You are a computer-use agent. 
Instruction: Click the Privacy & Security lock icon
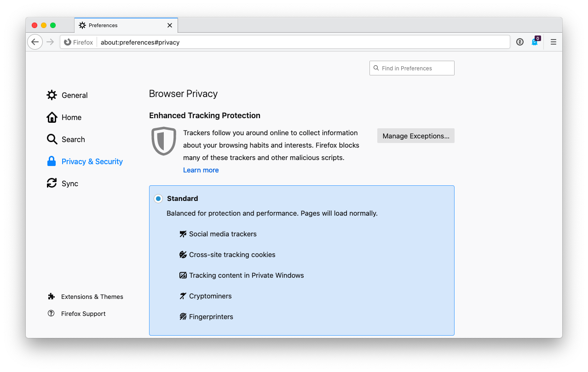point(52,161)
